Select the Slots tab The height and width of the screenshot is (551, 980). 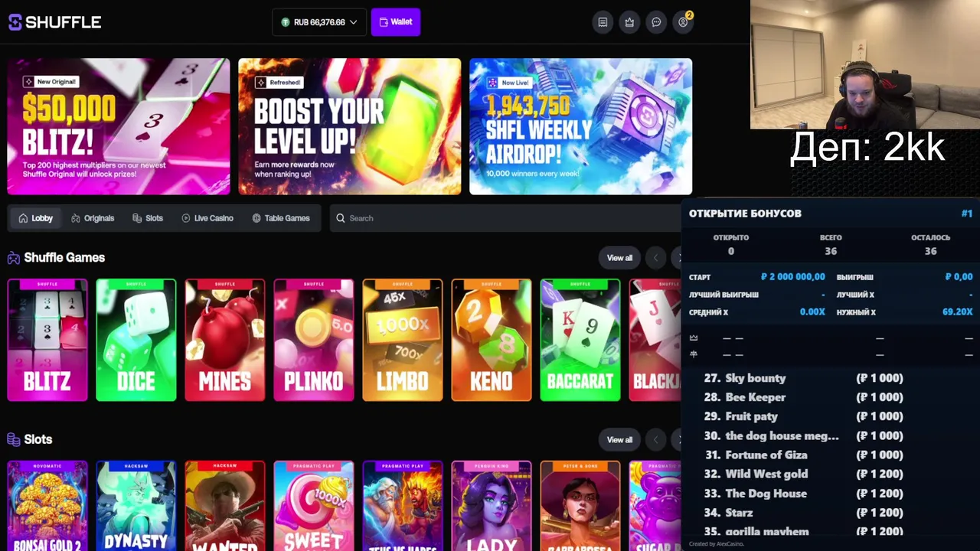(148, 218)
